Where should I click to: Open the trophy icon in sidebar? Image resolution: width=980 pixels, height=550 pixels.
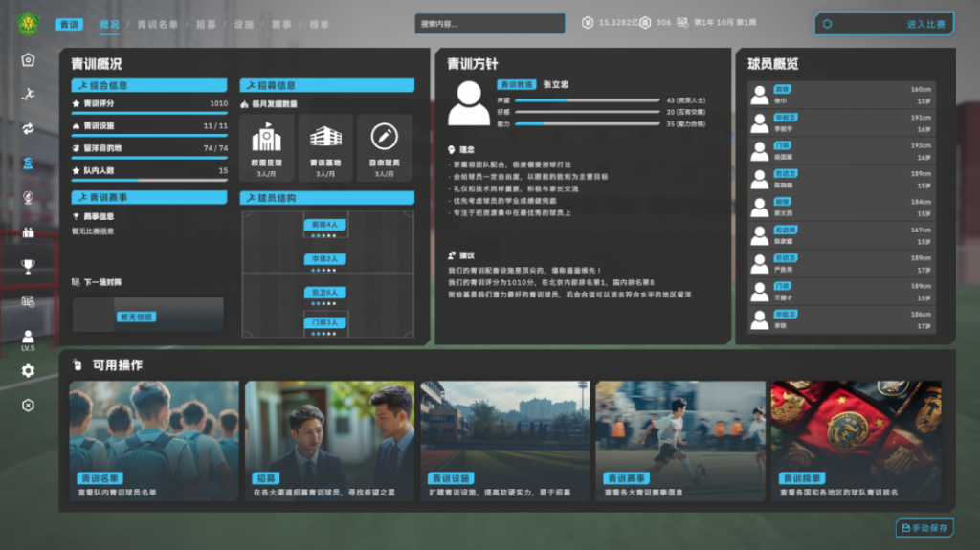pyautogui.click(x=28, y=267)
